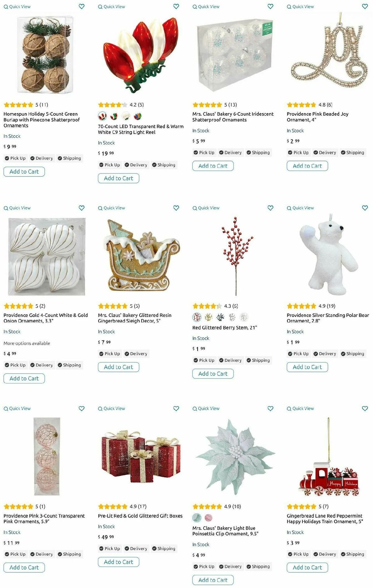Open Quick View for Gingerbread Sleigh Decor
The height and width of the screenshot is (588, 373).
112,208
